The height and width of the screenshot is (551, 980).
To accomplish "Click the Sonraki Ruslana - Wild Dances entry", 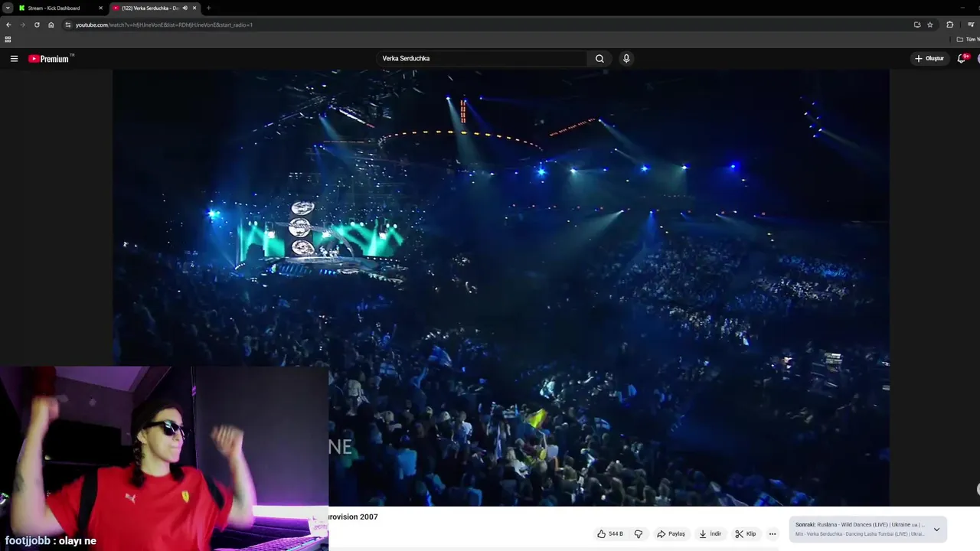I will pos(860,525).
